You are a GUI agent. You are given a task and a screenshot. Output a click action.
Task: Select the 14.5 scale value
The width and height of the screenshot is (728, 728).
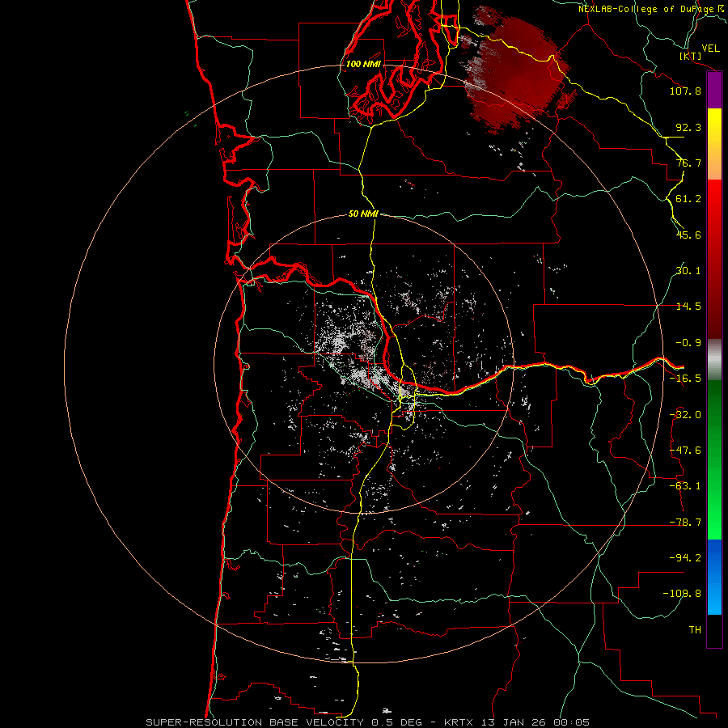click(688, 307)
